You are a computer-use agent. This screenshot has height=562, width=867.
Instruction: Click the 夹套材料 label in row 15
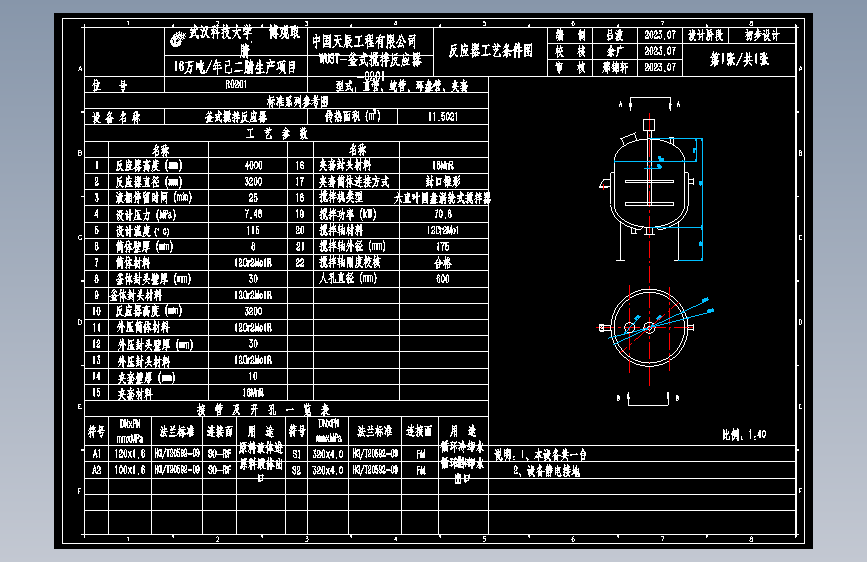(x=135, y=393)
